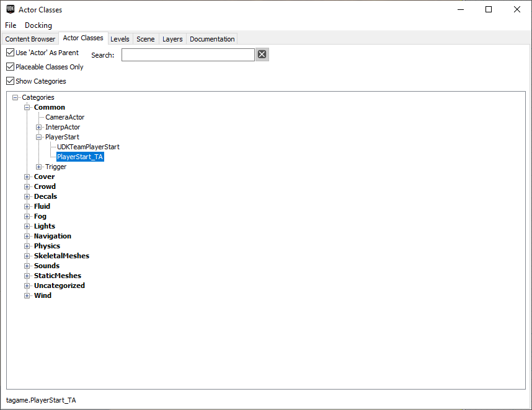The width and height of the screenshot is (532, 410).
Task: Collapse the Categories root node
Action: pyautogui.click(x=15, y=97)
